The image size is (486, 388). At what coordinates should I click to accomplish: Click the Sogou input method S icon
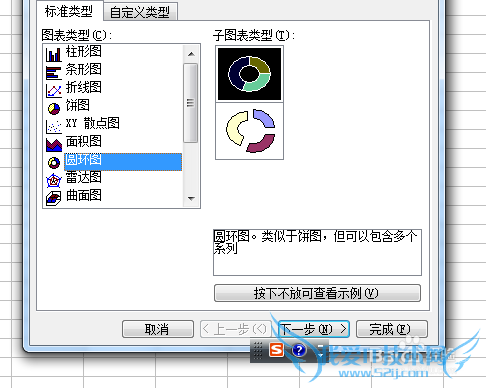click(276, 350)
